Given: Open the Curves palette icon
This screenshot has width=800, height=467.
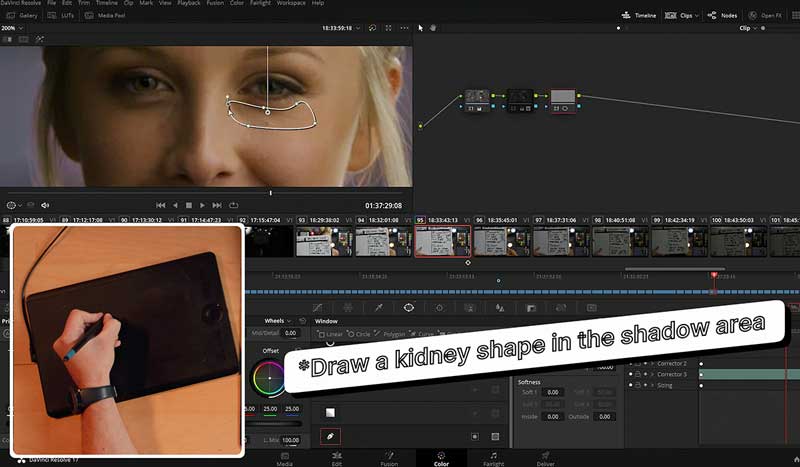Looking at the screenshot, I should (x=317, y=308).
